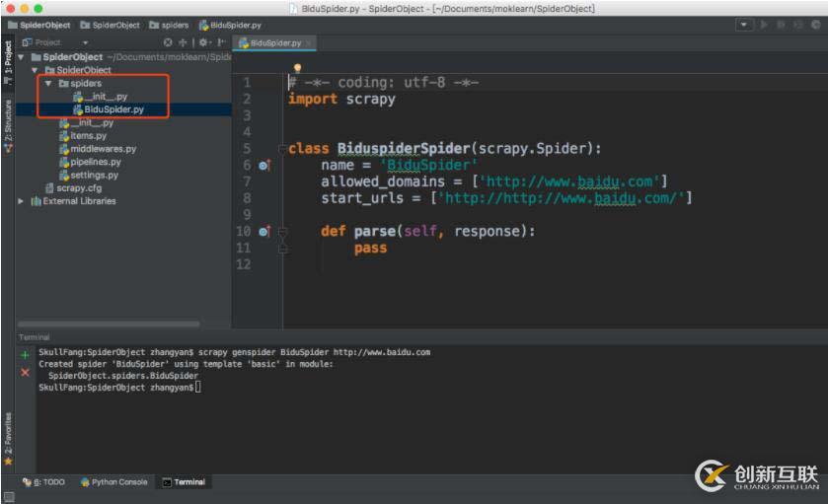
Task: Click the override gutter icon on line 6
Action: pos(263,166)
